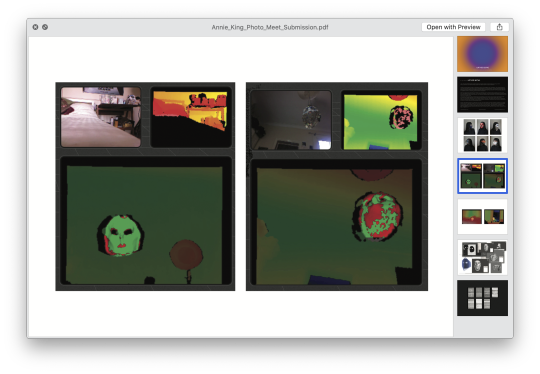Select the grayscale collage page thumbnail

(482, 257)
